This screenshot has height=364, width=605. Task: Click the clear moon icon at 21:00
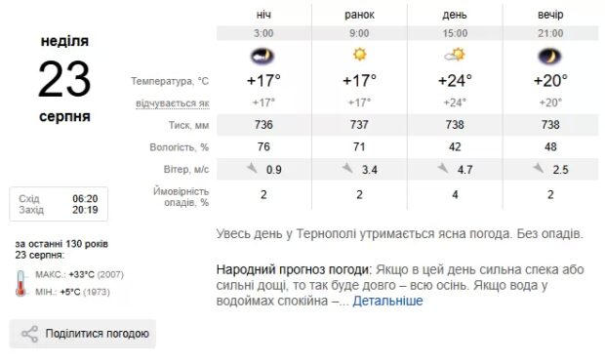point(550,57)
